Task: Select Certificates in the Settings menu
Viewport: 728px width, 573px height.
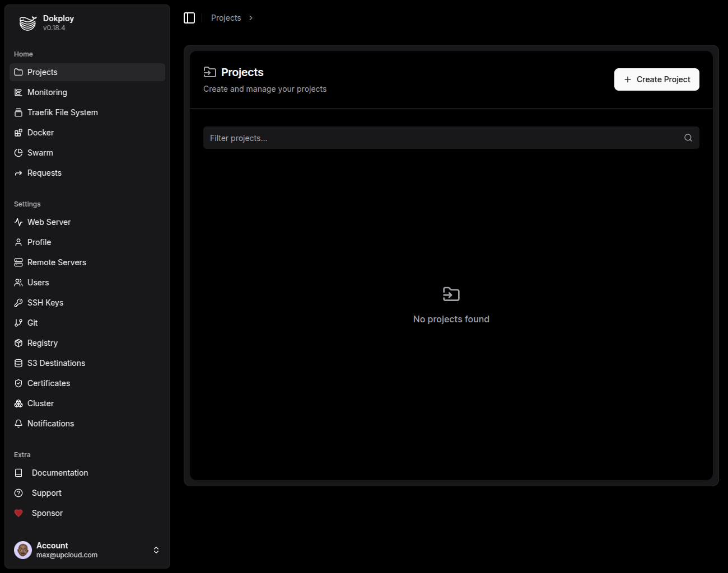Action: 48,383
